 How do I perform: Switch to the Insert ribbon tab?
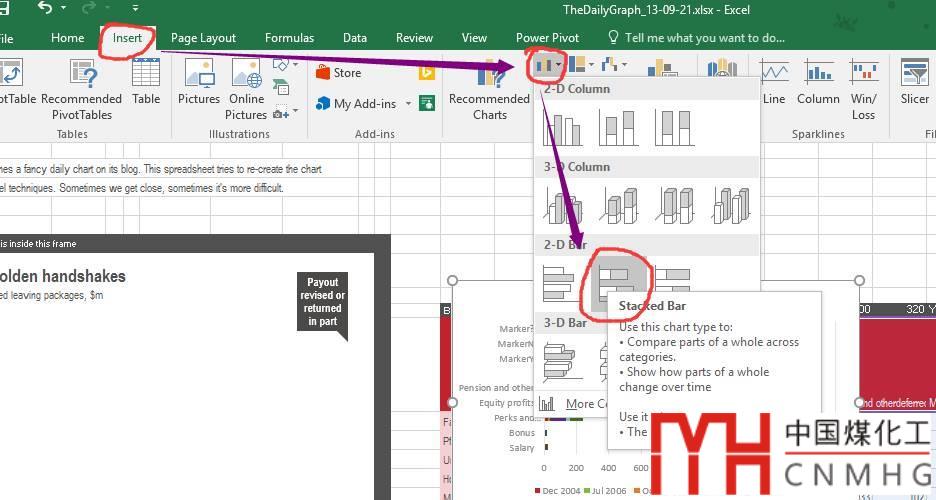[127, 38]
